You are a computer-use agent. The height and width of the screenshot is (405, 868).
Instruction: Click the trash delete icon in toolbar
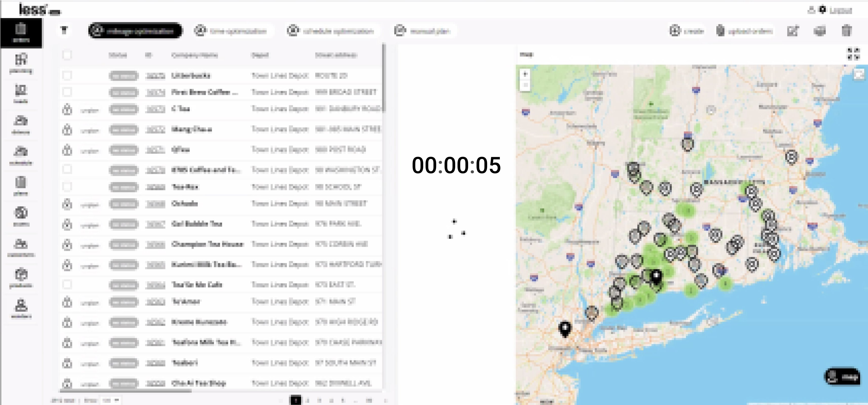[846, 31]
